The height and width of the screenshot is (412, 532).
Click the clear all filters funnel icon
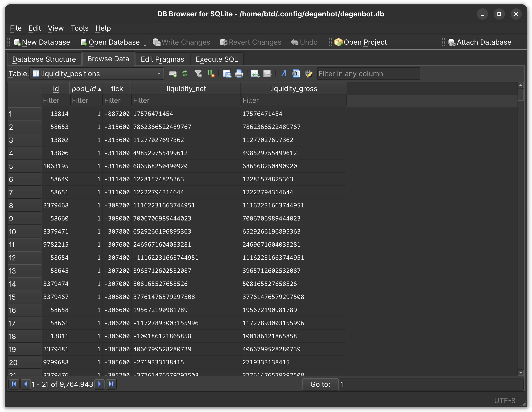tap(198, 74)
